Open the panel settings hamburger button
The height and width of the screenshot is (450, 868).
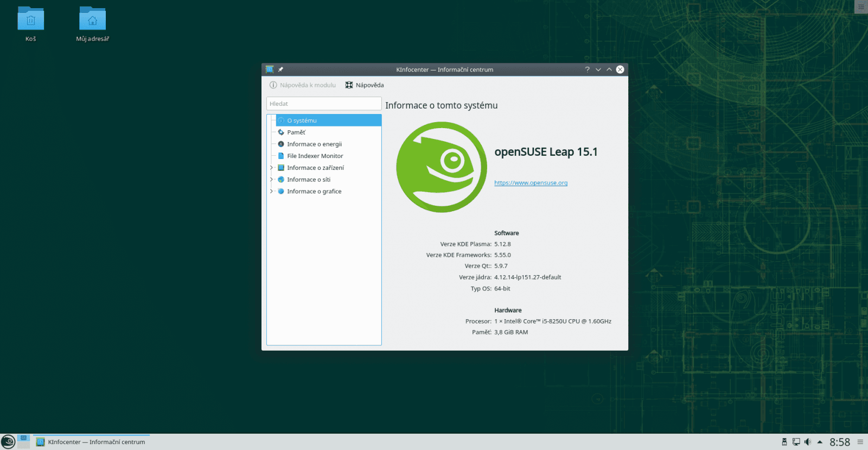click(x=860, y=442)
